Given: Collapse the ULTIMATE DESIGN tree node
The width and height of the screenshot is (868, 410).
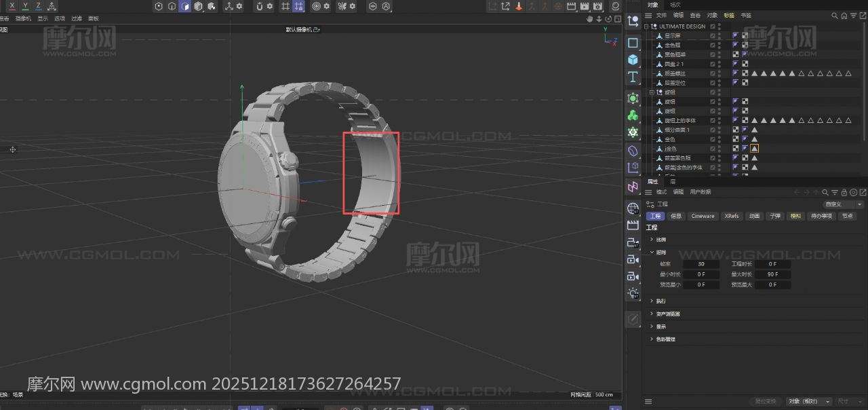Looking at the screenshot, I should pyautogui.click(x=646, y=26).
